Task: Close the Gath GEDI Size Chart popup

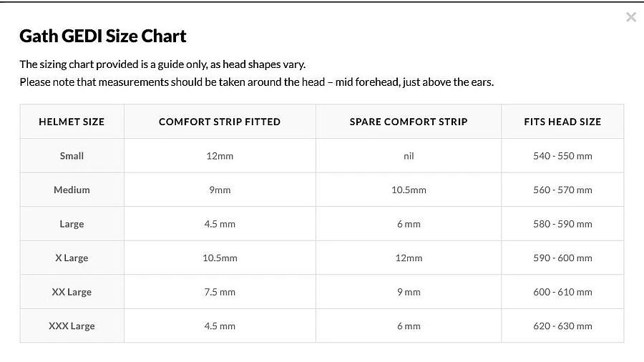Action: (x=630, y=17)
